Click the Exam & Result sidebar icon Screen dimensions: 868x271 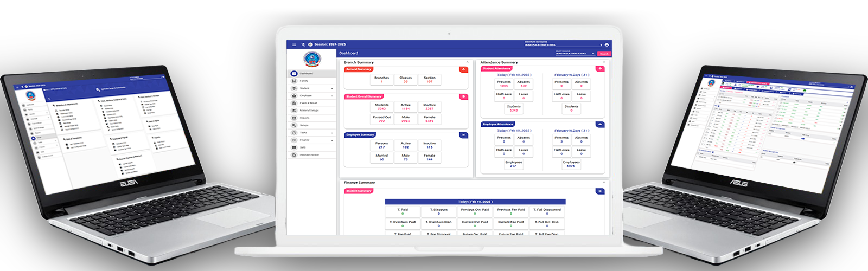pyautogui.click(x=294, y=103)
